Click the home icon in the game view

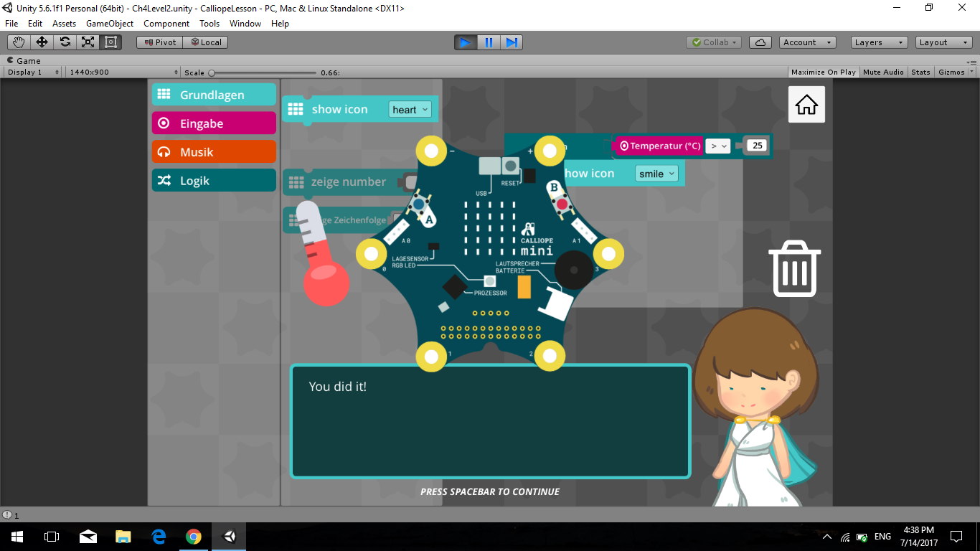click(x=806, y=105)
